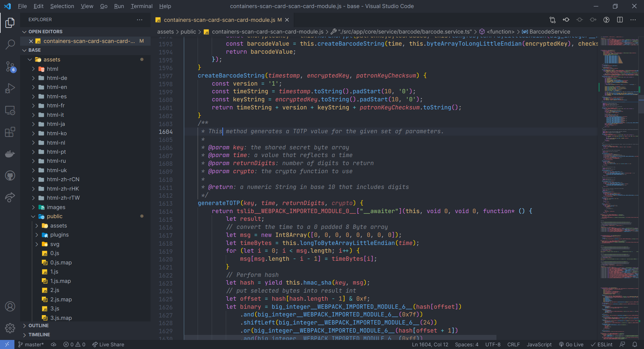
Task: Open the Live Share view in activity bar
Action: click(10, 197)
